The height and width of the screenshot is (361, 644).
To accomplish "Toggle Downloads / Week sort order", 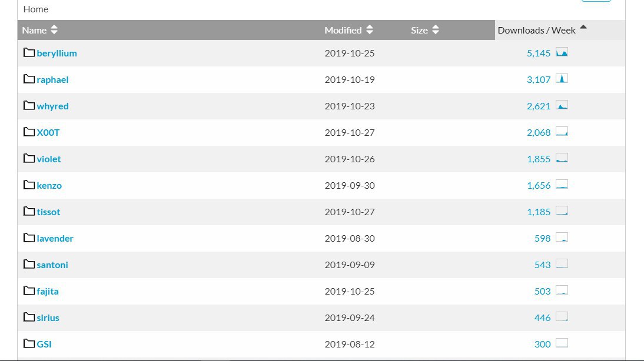I will [542, 30].
